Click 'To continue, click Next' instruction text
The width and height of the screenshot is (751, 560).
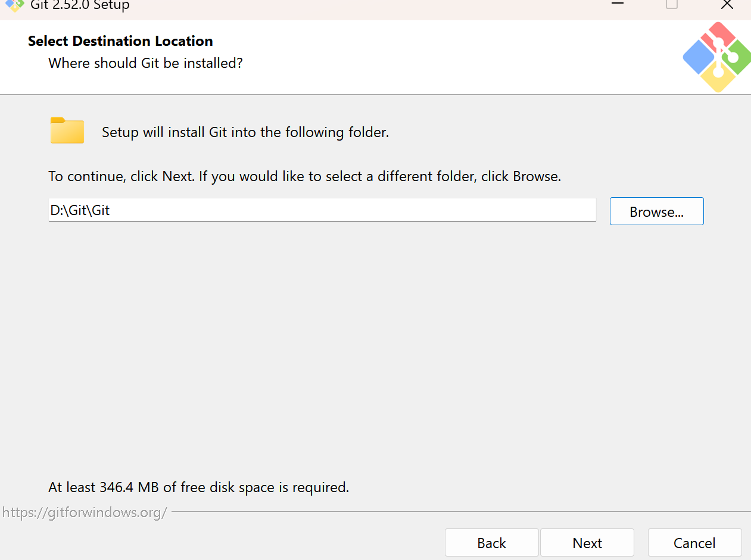(x=304, y=176)
